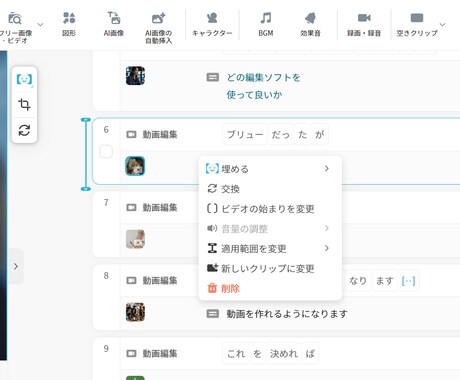Select the thumbnail beside どの編集ソフトを
460x380 pixels.
click(x=135, y=76)
